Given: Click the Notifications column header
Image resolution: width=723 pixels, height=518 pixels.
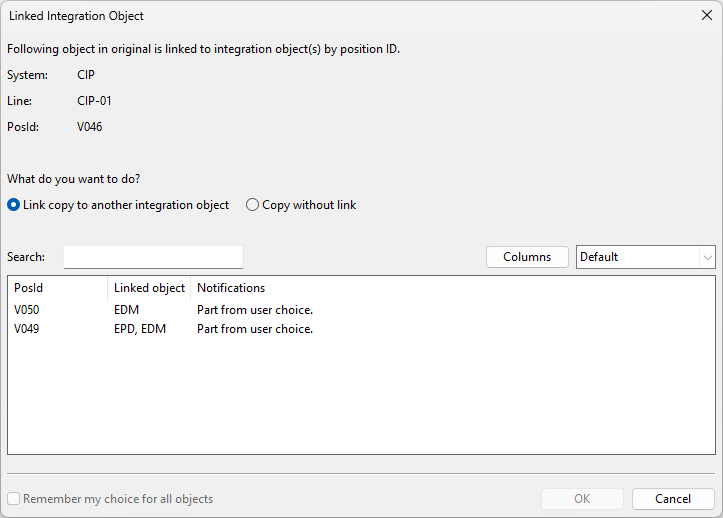Looking at the screenshot, I should pyautogui.click(x=231, y=288).
